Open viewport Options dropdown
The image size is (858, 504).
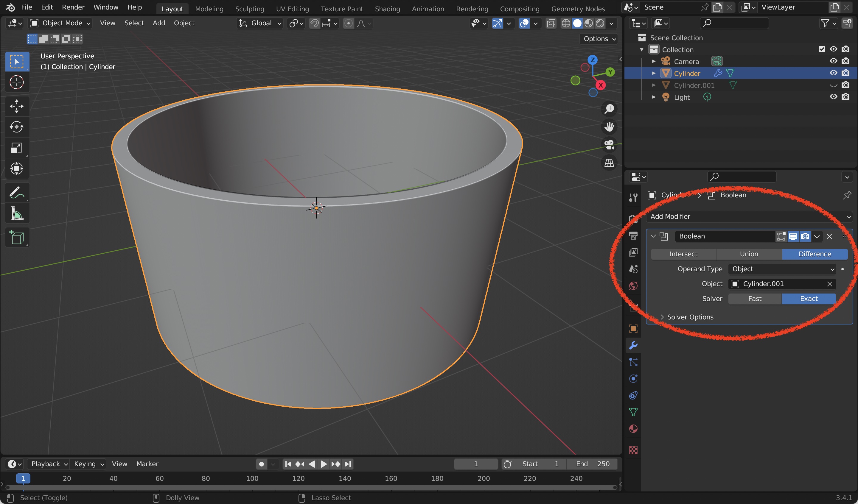[x=599, y=39]
